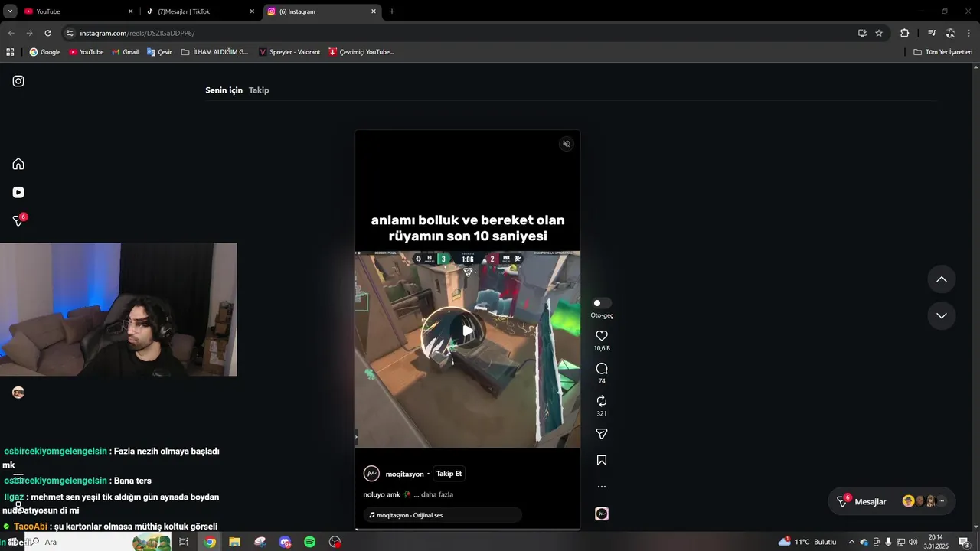Open the moqitasyon username link

[x=404, y=474]
